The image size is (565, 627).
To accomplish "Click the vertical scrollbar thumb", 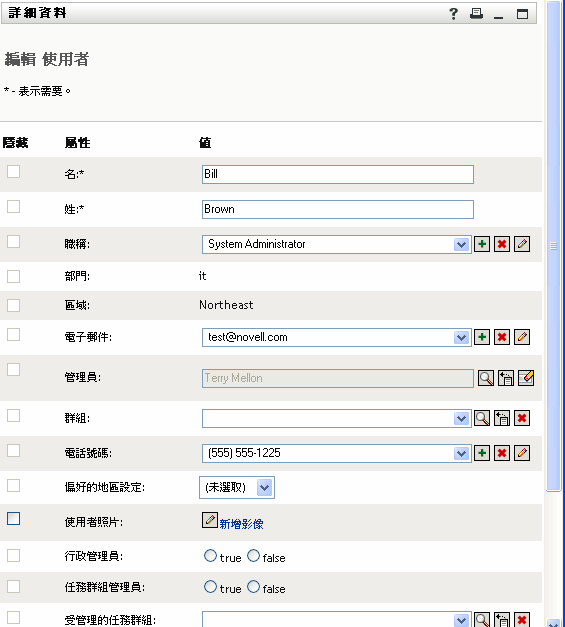I will 553,246.
